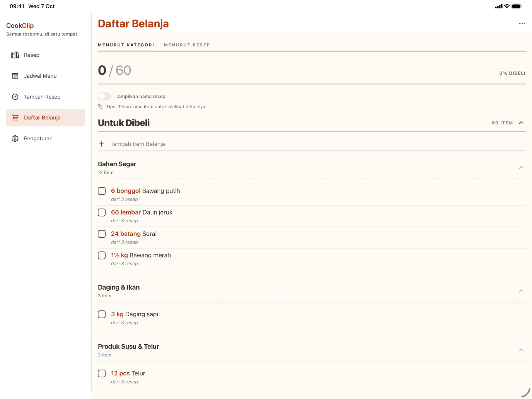Screen dimensions: 532x399
Task: Click the tap-hint icon beside Tips text
Action: tap(101, 107)
